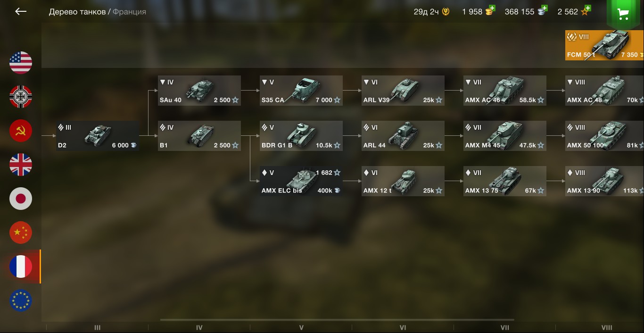Select the Japan flag nation
The image size is (644, 333).
pyautogui.click(x=21, y=199)
